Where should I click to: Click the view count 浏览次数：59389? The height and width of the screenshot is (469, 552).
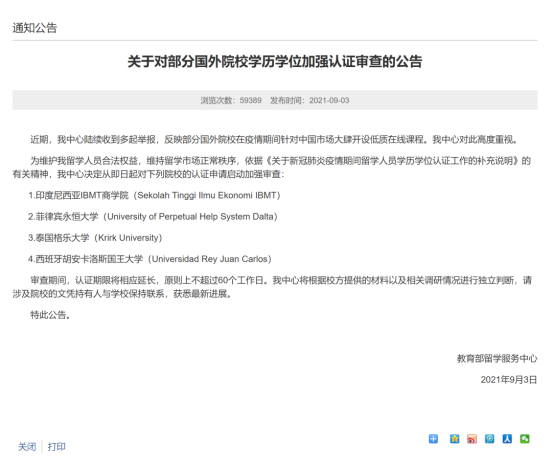click(x=231, y=100)
